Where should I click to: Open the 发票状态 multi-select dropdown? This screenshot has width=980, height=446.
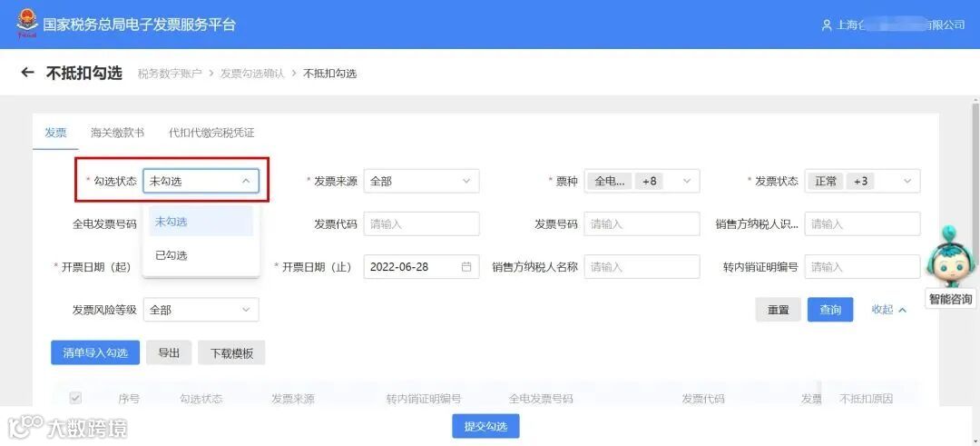(x=863, y=182)
